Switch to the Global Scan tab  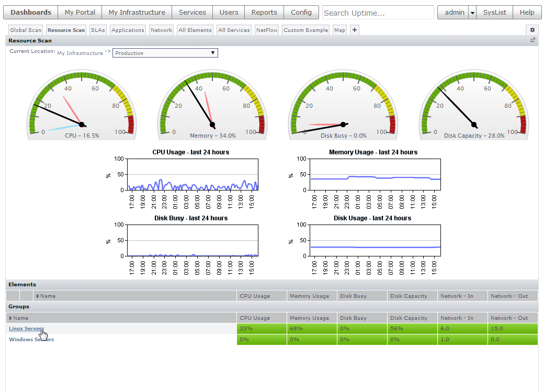click(25, 30)
